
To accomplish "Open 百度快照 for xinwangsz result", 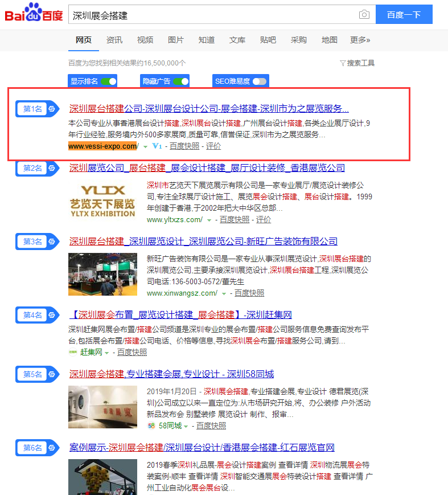I will [x=249, y=293].
